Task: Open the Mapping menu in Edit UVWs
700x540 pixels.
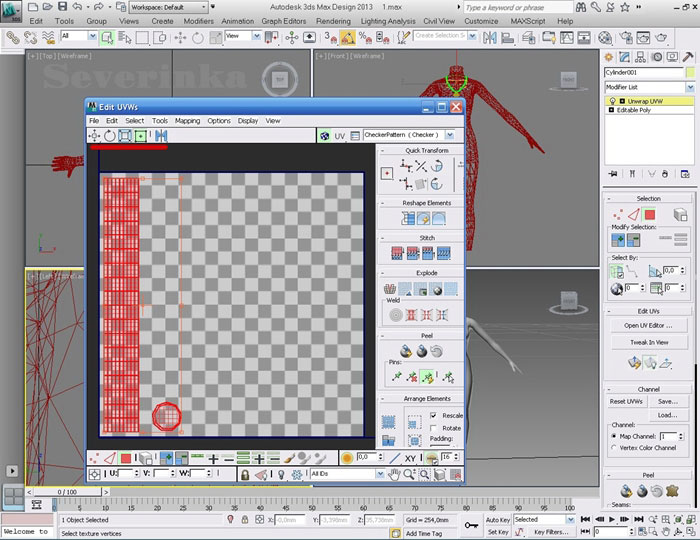Action: (187, 120)
